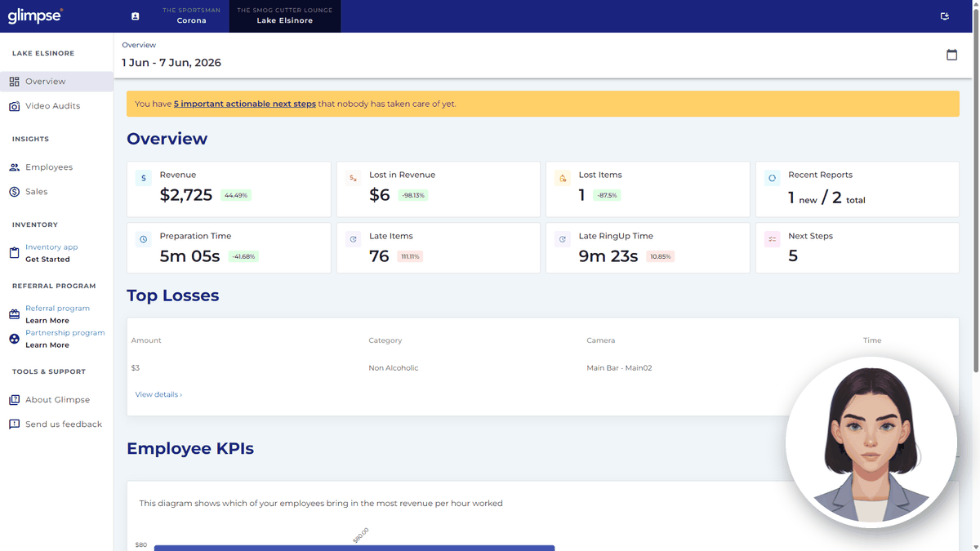Open the calendar date picker icon

tap(951, 55)
